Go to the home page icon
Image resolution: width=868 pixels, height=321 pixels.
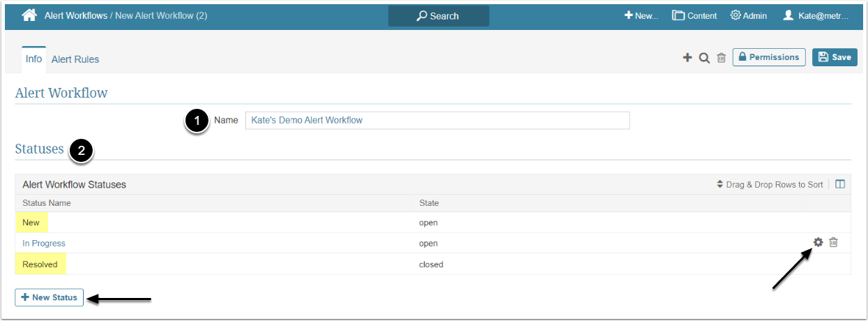tap(29, 15)
